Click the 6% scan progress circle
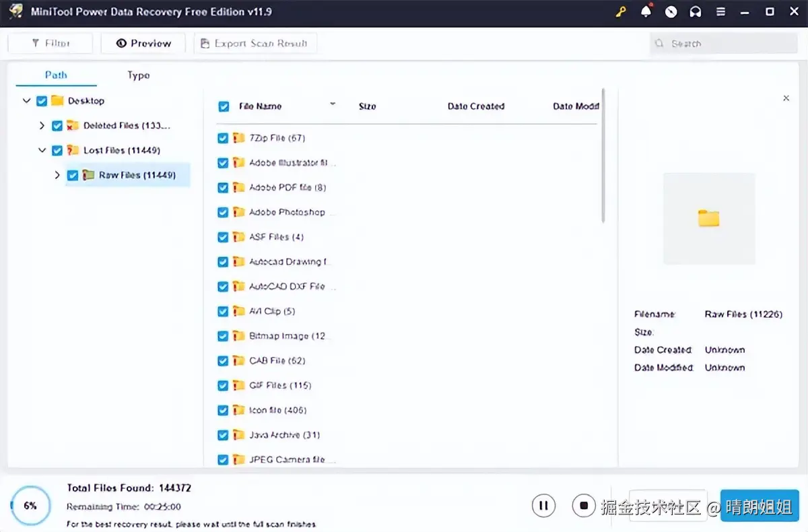 [30, 506]
